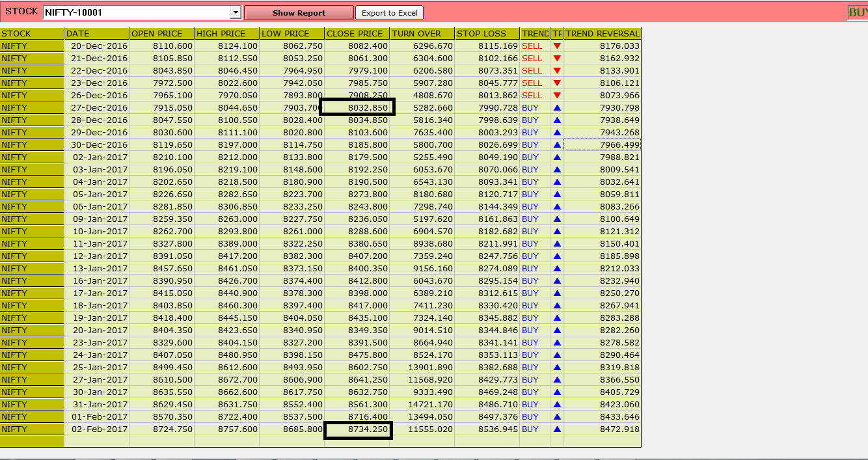Click the low price cell 7893.800
This screenshot has width=868, height=460.
[x=292, y=96]
